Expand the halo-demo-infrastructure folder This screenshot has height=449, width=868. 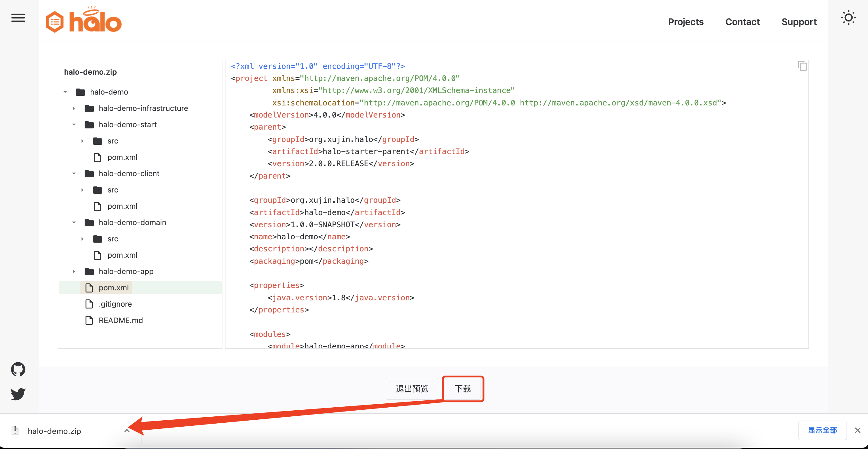point(74,108)
